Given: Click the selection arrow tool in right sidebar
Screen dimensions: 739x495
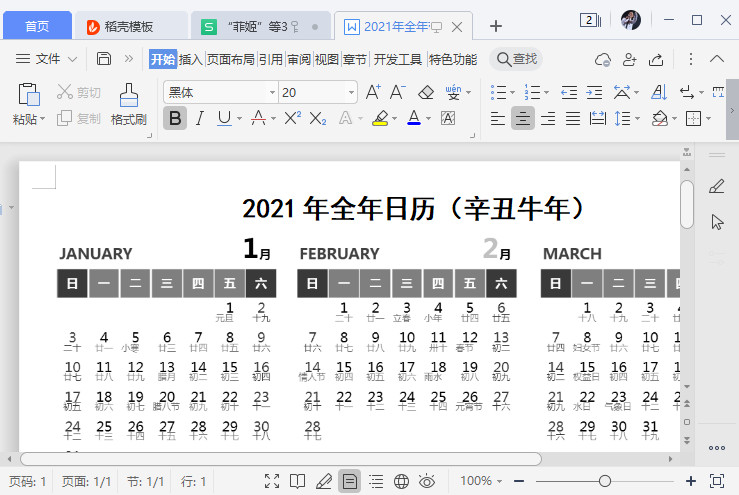Looking at the screenshot, I should [x=717, y=222].
